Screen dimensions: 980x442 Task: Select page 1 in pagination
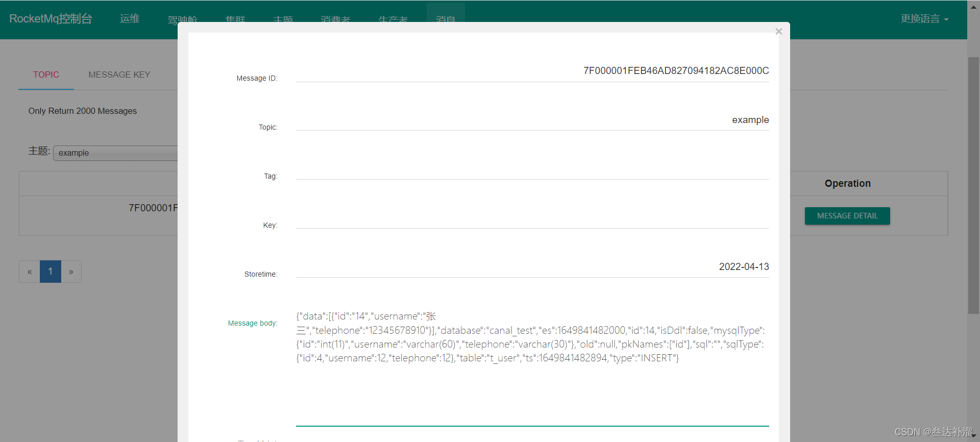click(x=51, y=272)
